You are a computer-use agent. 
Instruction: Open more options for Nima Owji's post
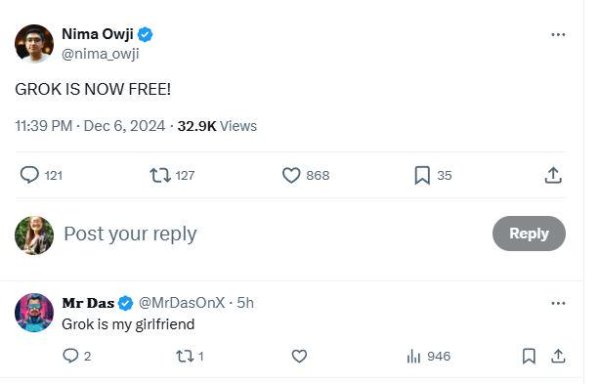click(558, 35)
